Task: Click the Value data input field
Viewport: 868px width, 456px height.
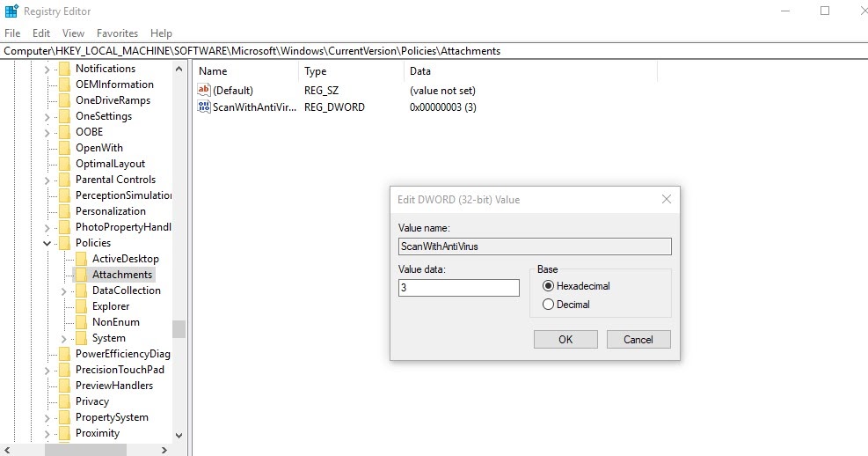Action: point(459,288)
